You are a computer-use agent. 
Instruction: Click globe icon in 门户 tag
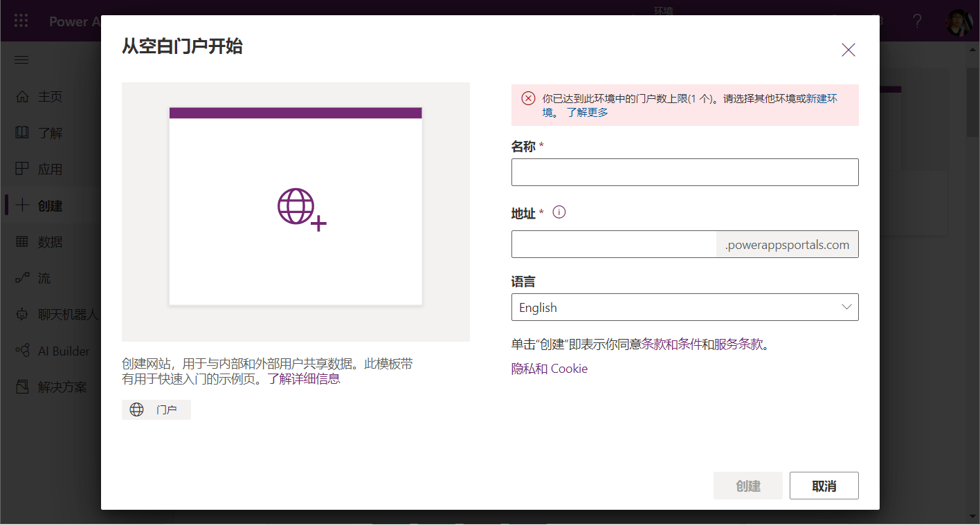137,409
